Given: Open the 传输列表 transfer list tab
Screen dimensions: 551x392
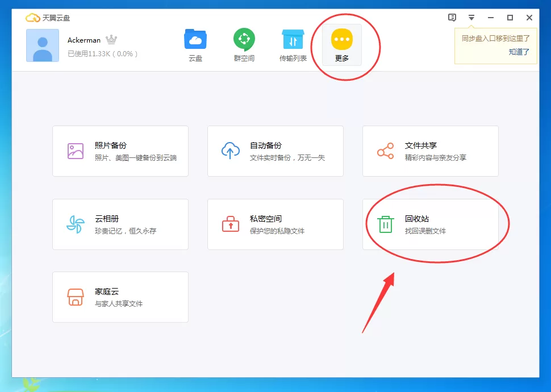Looking at the screenshot, I should click(293, 45).
